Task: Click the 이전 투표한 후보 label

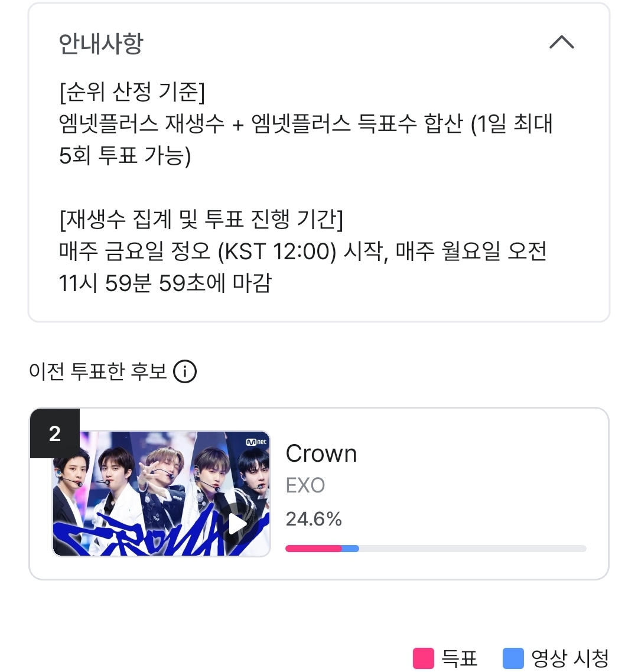Action: 98,372
